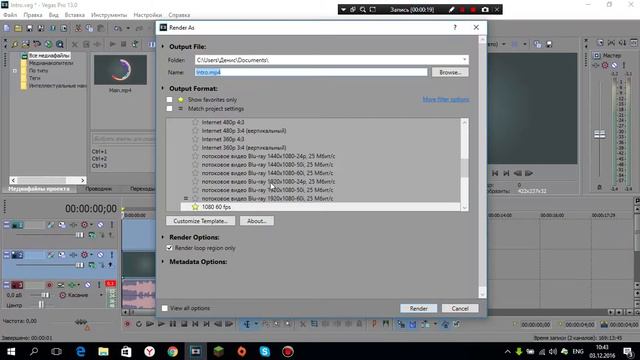640x360 pixels.
Task: Open the Справка menu
Action: [x=179, y=15]
